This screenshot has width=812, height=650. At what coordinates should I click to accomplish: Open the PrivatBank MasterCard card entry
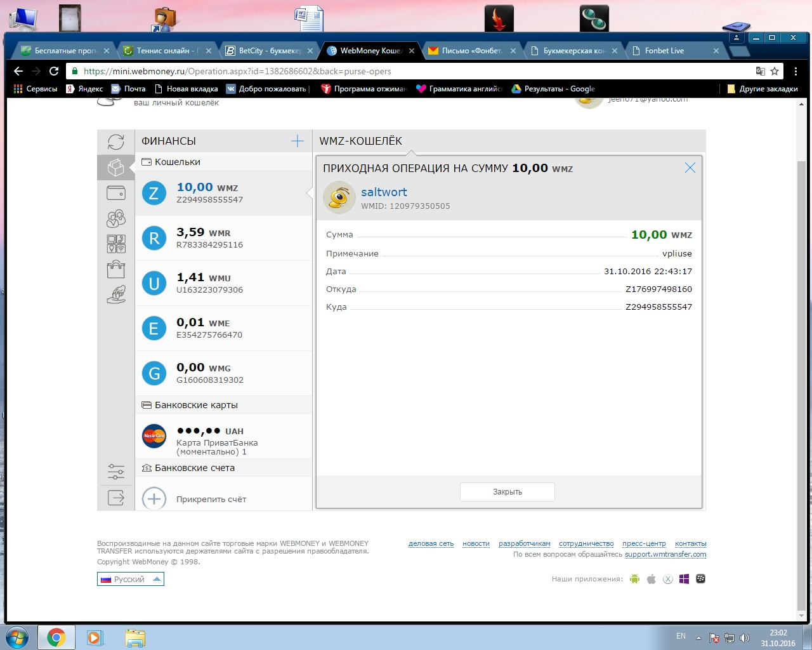point(224,436)
